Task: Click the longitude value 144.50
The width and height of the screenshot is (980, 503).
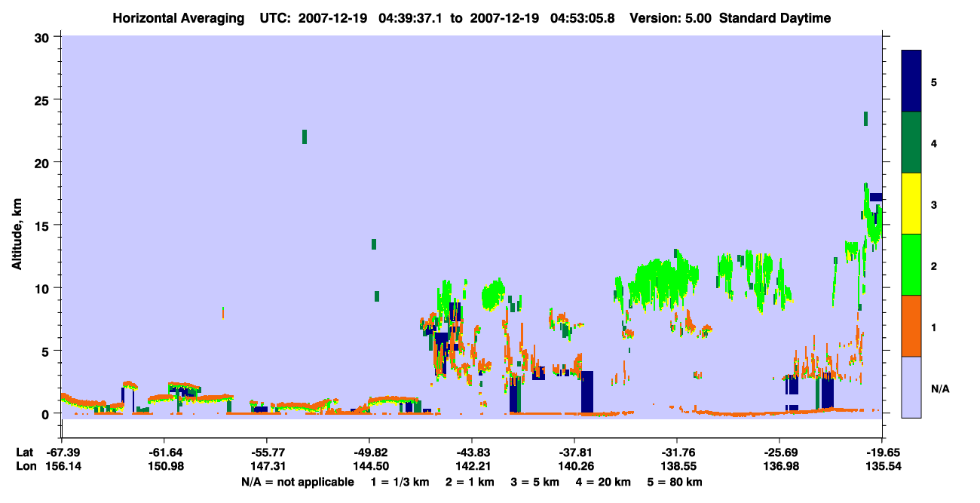Action: 369,467
